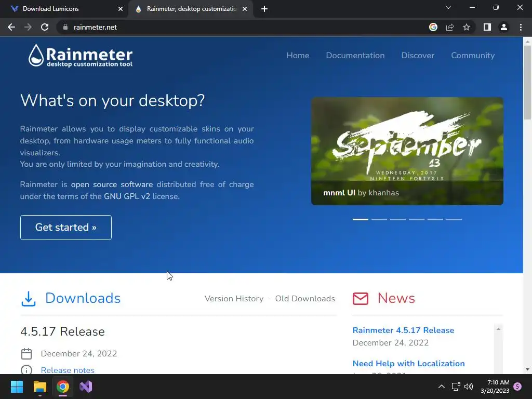The image size is (532, 399).
Task: Follow the open source software link
Action: (112, 184)
